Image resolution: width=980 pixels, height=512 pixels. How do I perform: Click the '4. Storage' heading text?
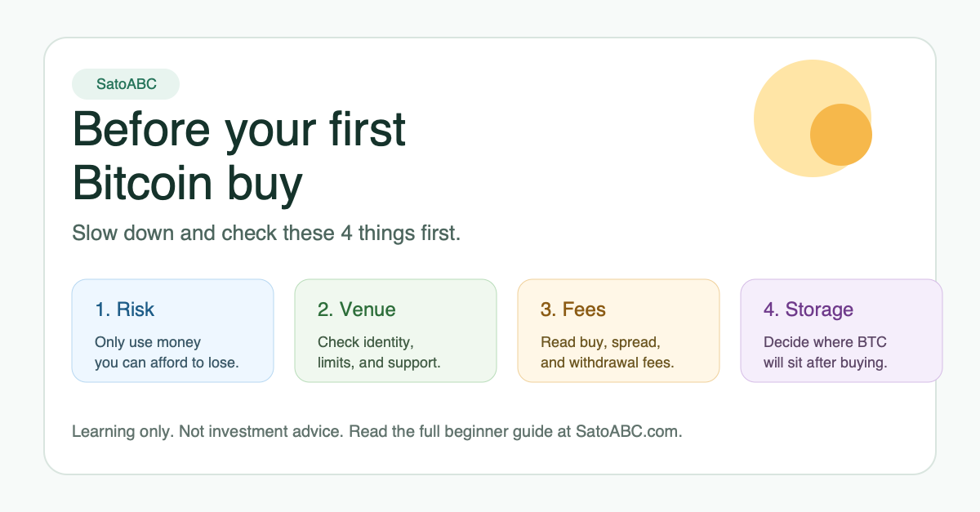click(808, 309)
